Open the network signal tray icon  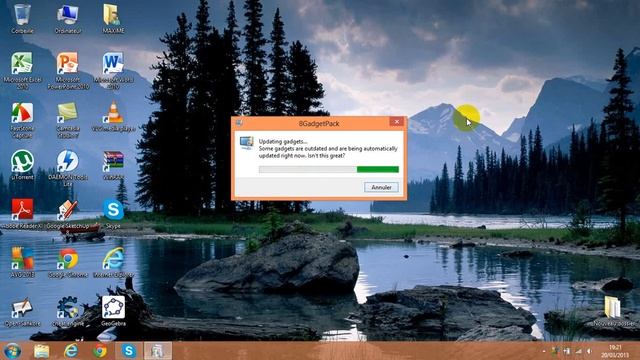(578, 351)
